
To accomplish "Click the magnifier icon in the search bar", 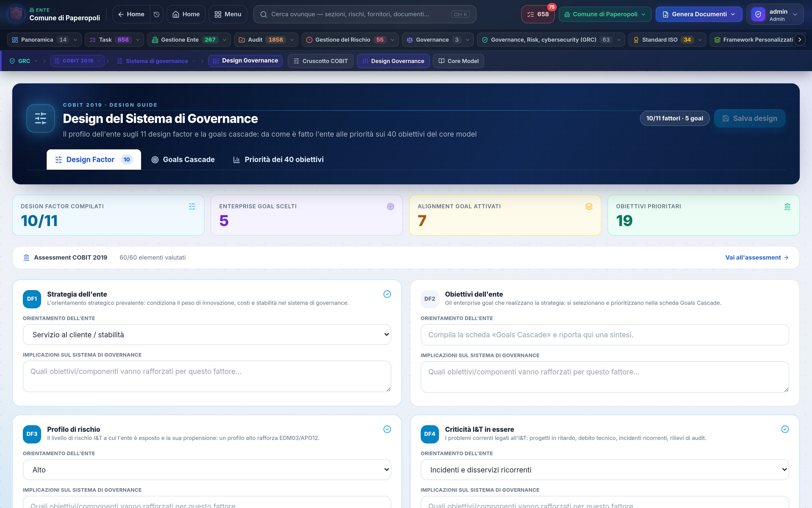I will tap(264, 14).
